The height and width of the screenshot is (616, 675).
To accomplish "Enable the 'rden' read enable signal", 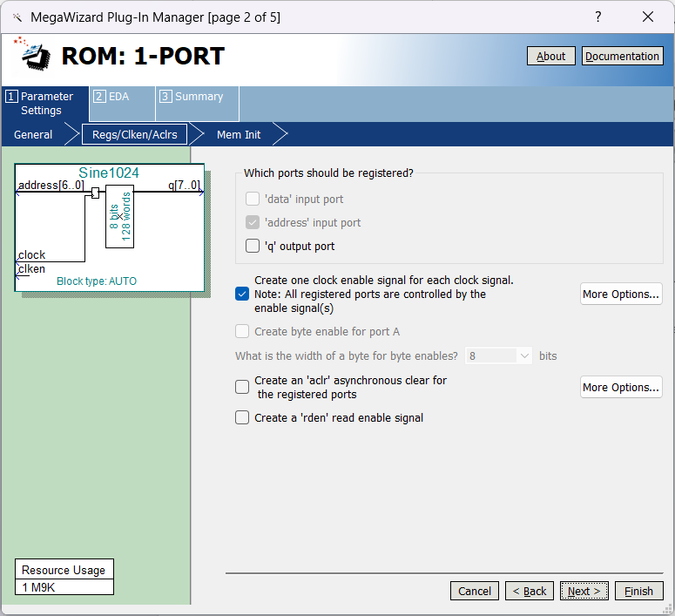I will pos(242,418).
